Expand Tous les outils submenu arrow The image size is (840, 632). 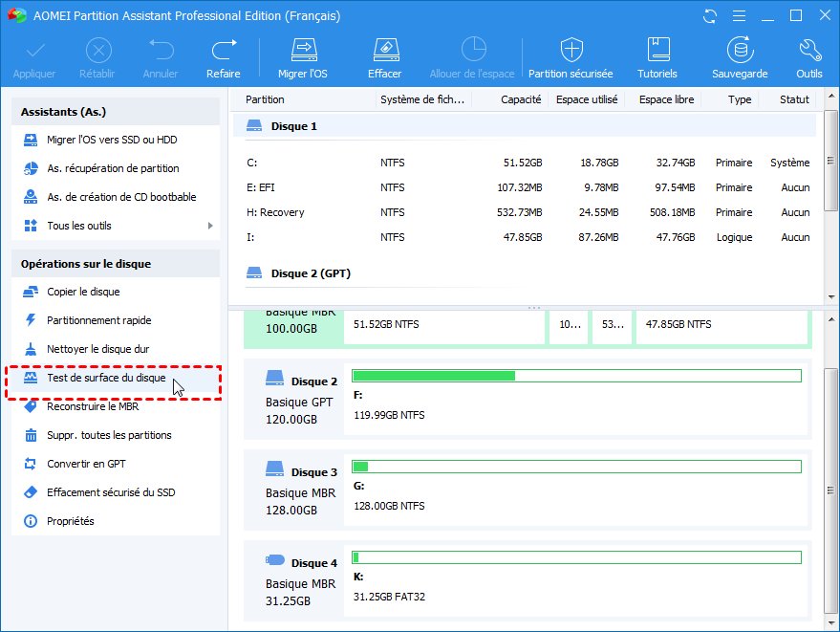(210, 226)
